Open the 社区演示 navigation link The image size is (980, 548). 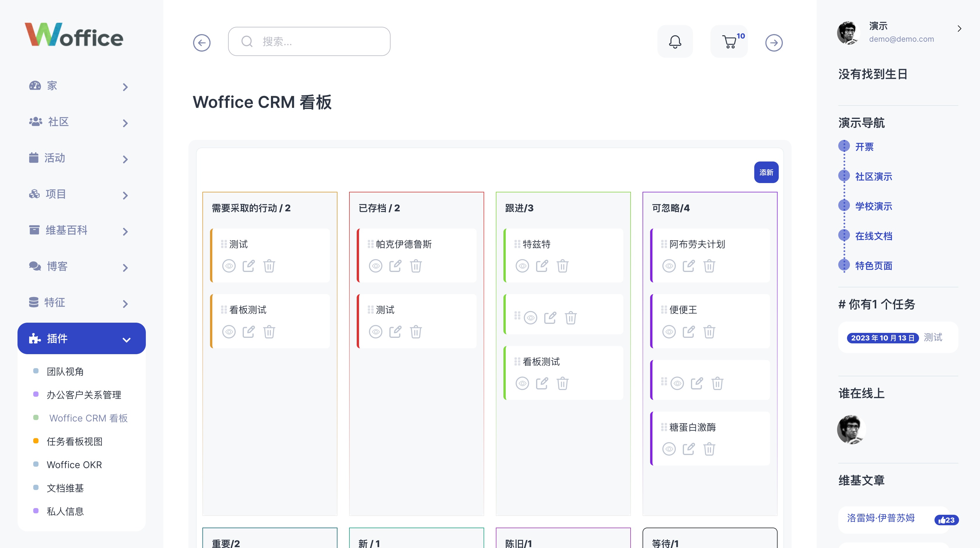(874, 176)
